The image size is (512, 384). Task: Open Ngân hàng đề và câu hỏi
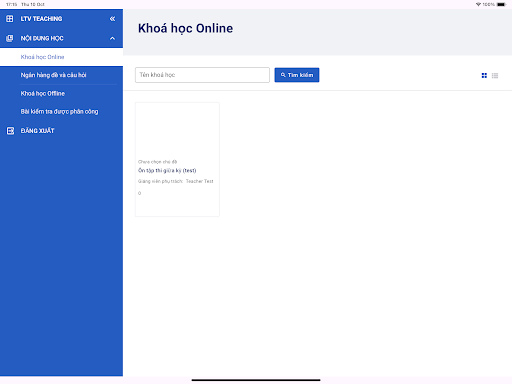[x=61, y=75]
